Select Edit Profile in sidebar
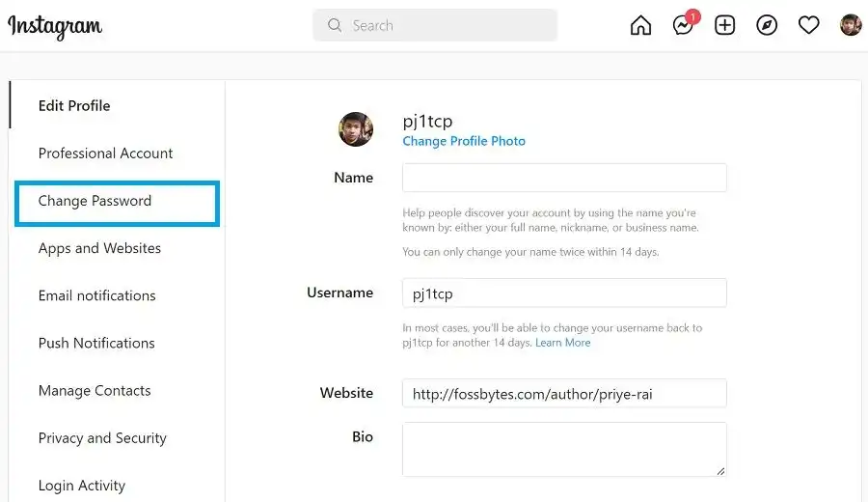Screen dimensions: 868x502 (74, 105)
